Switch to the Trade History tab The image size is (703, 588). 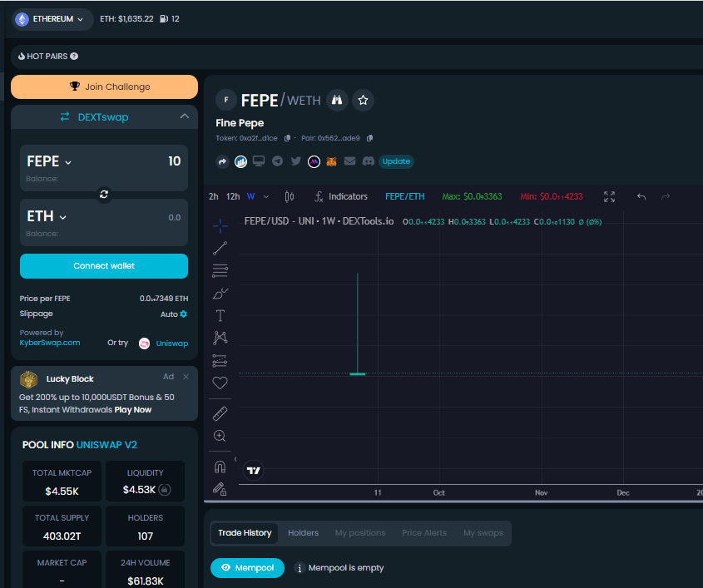pyautogui.click(x=245, y=533)
